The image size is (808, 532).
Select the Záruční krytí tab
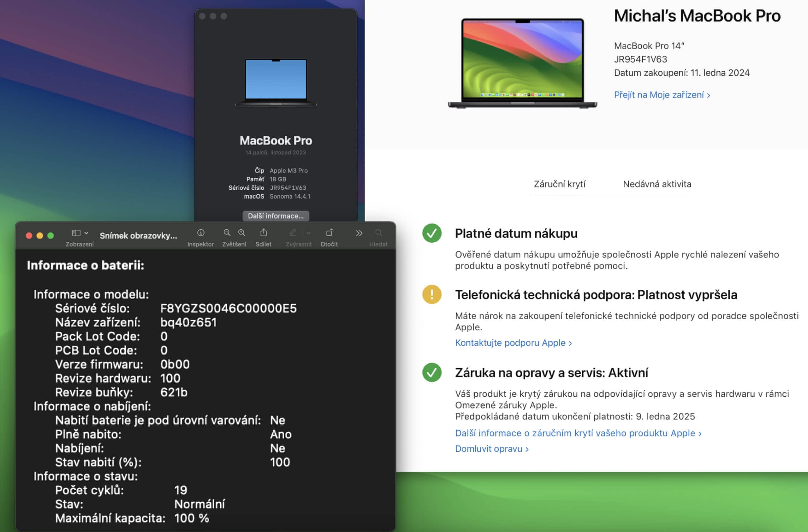pos(559,184)
